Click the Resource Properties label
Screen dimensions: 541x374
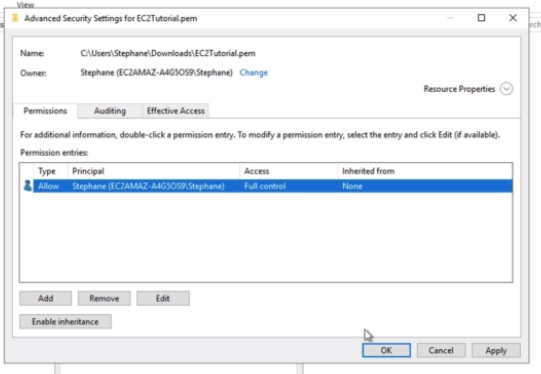(x=459, y=89)
